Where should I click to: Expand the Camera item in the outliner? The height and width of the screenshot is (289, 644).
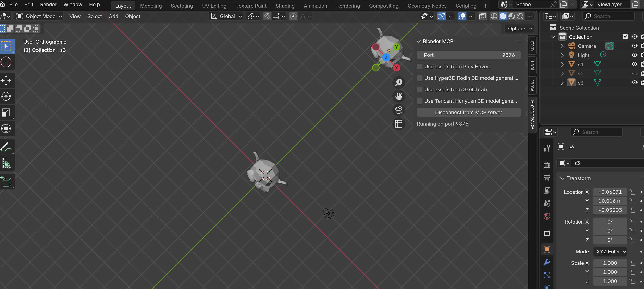pos(562,46)
